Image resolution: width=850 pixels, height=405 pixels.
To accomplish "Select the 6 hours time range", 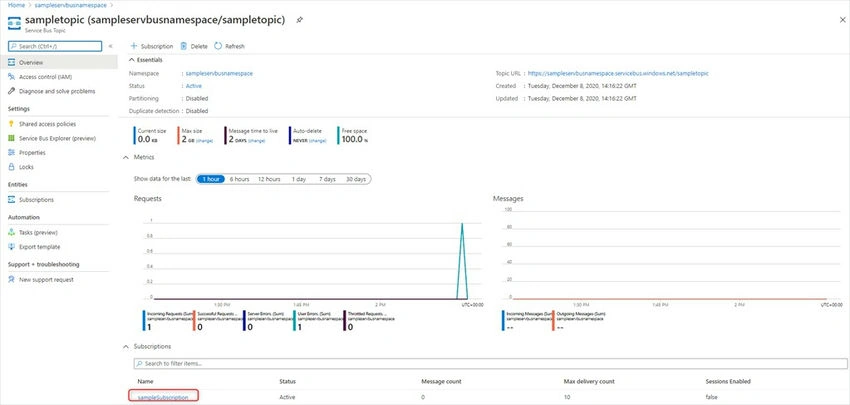I will (x=239, y=179).
